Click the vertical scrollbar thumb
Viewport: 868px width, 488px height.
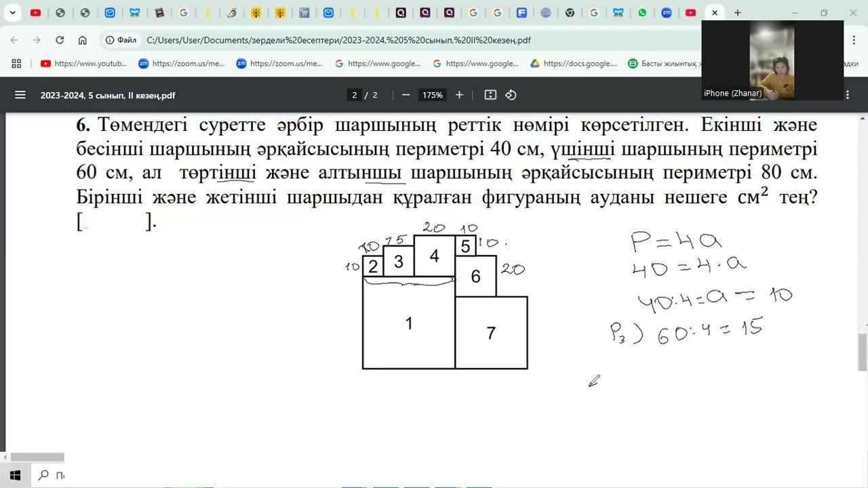click(863, 352)
